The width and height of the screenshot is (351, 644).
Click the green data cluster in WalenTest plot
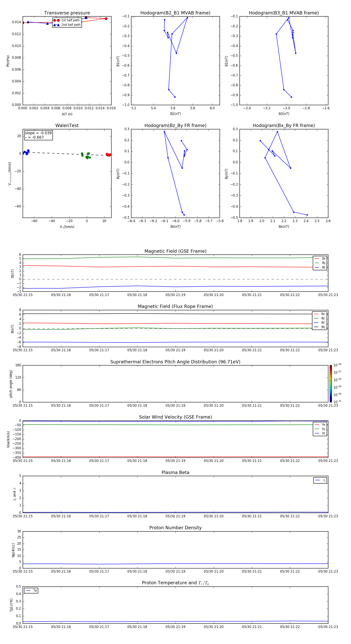[x=86, y=156]
